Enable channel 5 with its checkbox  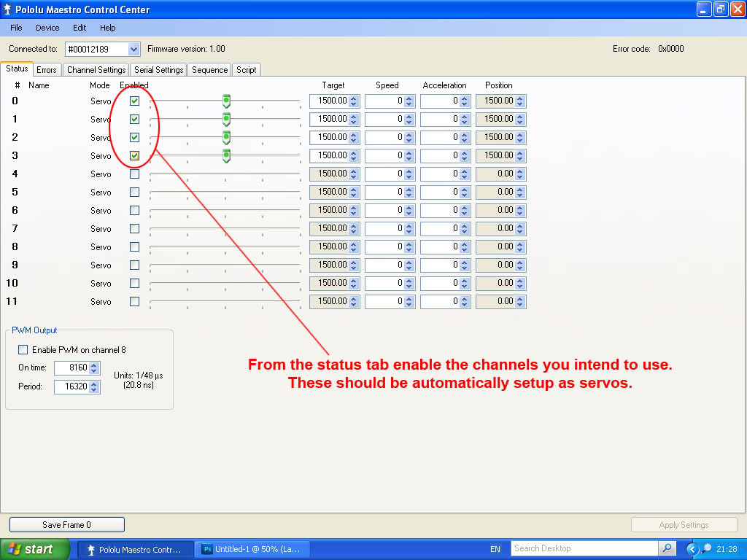[x=135, y=192]
